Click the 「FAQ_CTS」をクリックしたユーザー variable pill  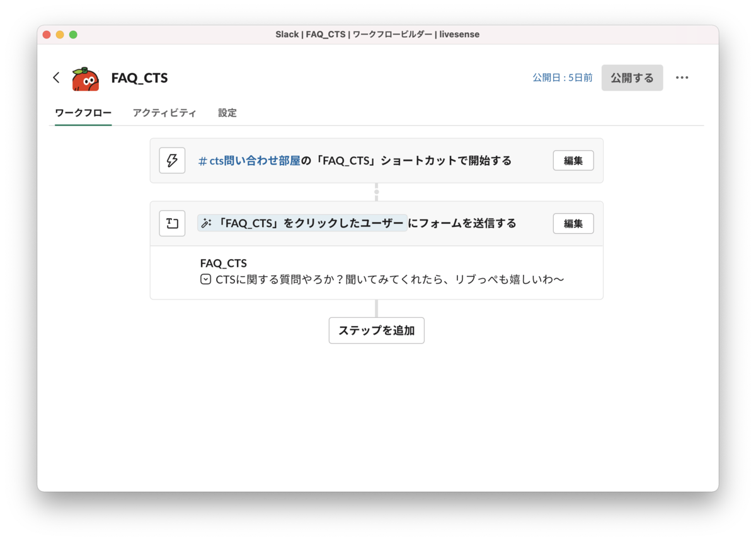[302, 223]
